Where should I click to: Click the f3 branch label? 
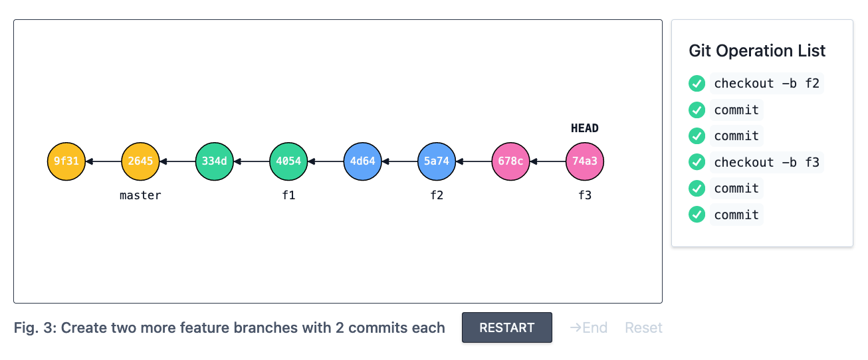click(585, 195)
